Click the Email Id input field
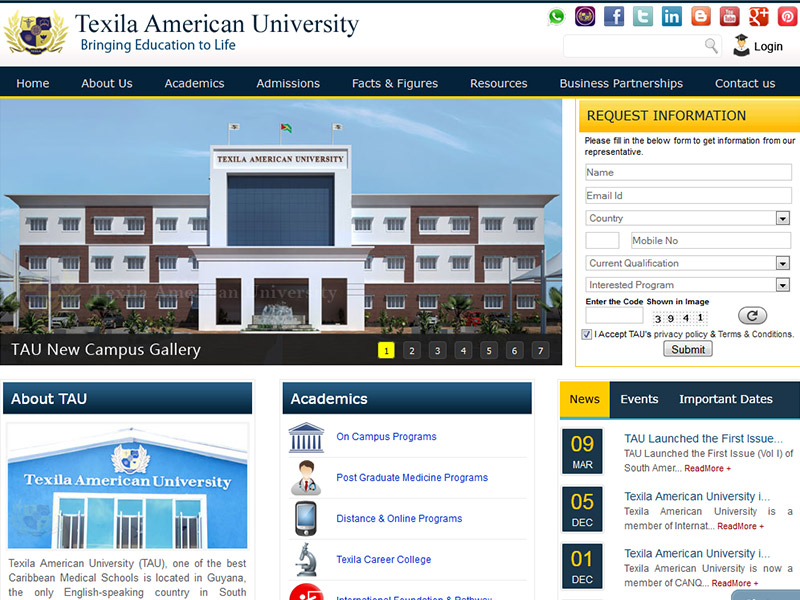This screenshot has width=800, height=600. (688, 195)
